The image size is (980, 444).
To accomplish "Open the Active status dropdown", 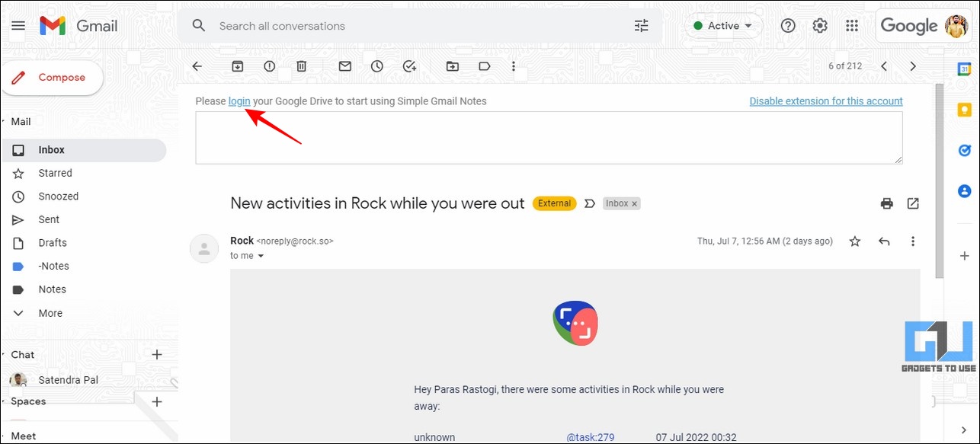I will [x=723, y=26].
